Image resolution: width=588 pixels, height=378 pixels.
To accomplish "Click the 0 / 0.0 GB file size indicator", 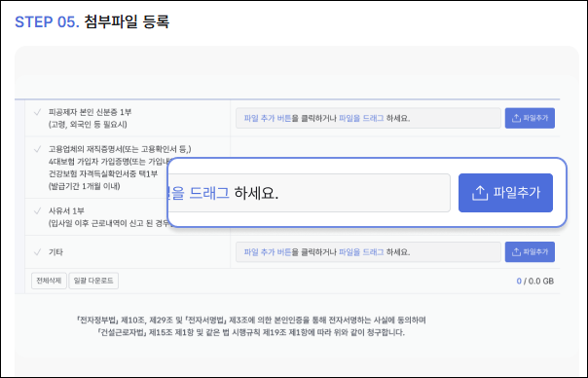I will [x=534, y=282].
